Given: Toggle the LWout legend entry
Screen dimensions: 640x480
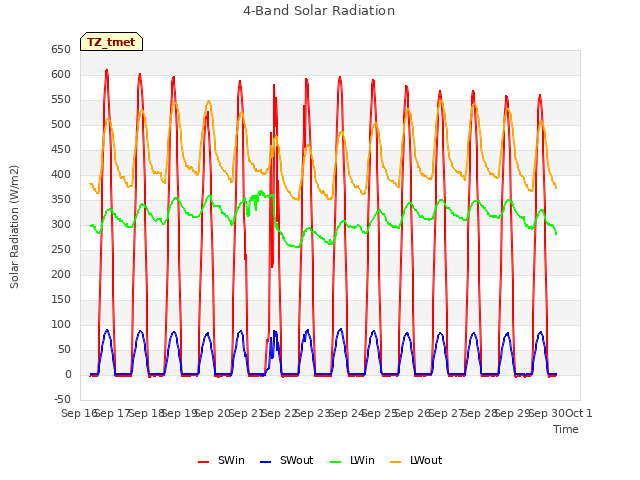Looking at the screenshot, I should (416, 460).
